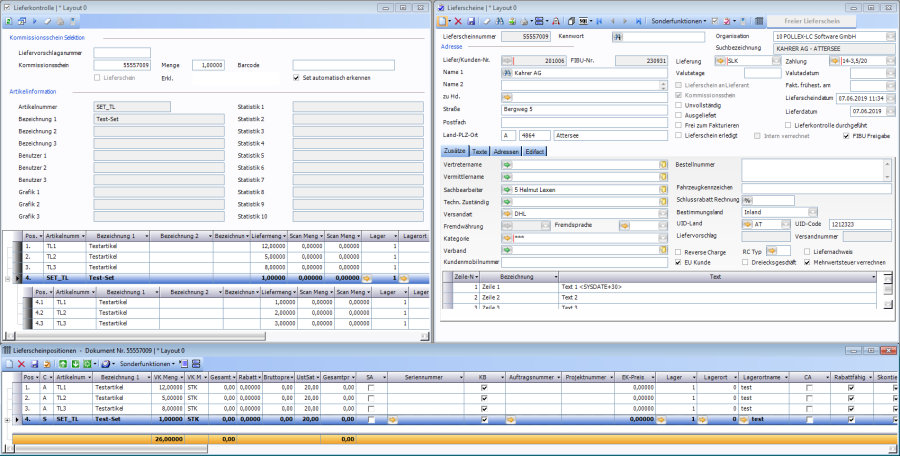Click the green move-down arrow in Lieferscheinpositionen toolbar
The image size is (900, 456).
pos(74,364)
